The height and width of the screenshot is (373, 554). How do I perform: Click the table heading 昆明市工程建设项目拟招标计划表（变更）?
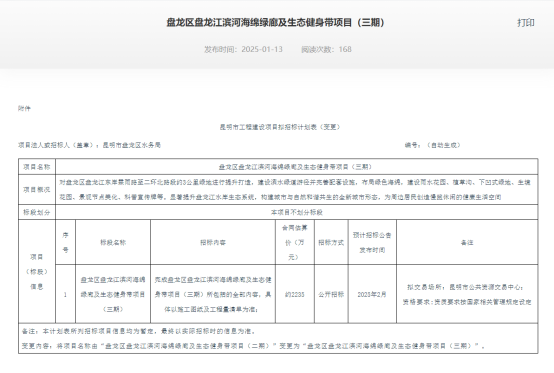[x=279, y=127]
